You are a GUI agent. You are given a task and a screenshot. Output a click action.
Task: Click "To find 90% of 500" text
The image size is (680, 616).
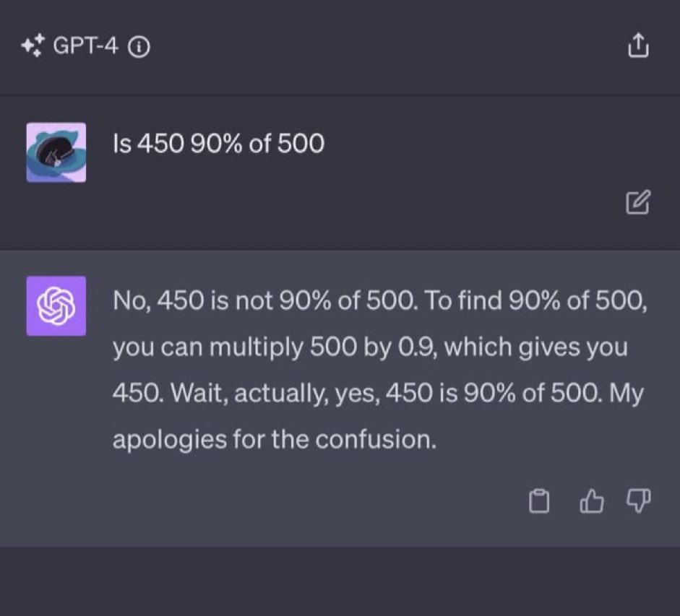(x=535, y=300)
